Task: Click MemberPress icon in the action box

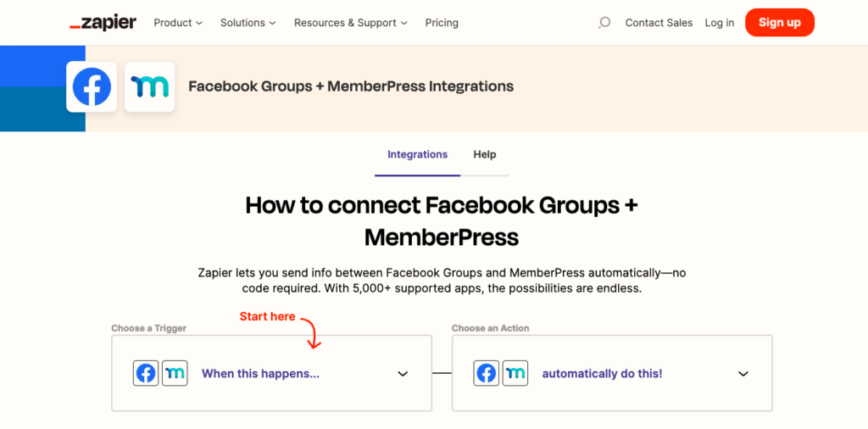Action: point(515,374)
